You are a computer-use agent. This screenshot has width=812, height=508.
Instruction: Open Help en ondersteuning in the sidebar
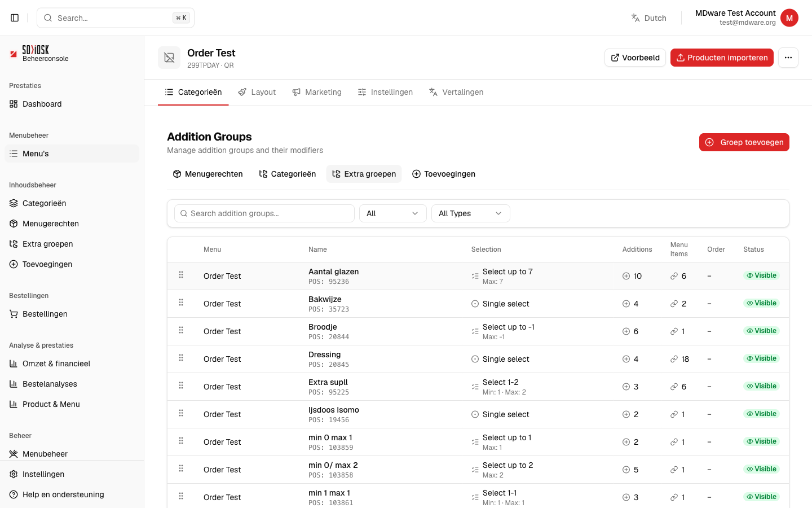pos(72,494)
